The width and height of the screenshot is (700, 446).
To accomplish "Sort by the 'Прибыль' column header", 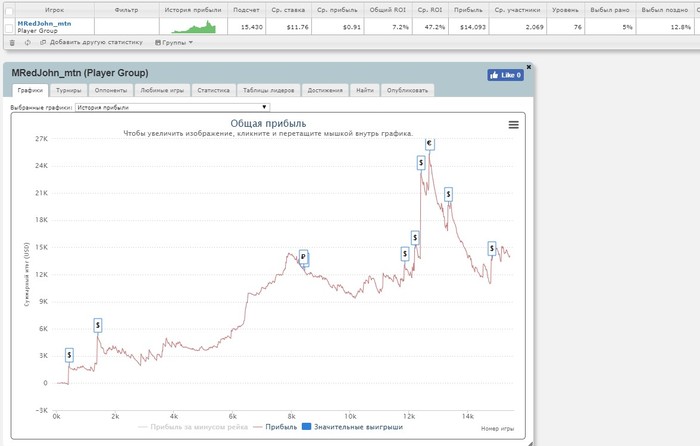I will [468, 10].
